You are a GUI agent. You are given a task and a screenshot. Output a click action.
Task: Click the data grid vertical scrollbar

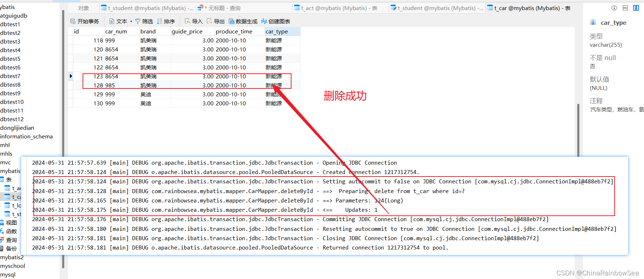(x=578, y=130)
